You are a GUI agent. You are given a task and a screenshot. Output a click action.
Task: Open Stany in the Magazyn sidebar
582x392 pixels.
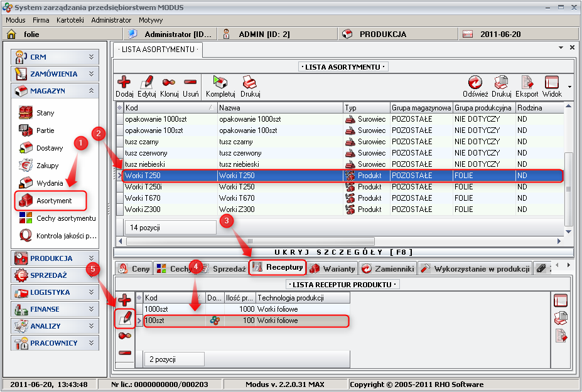tap(45, 113)
